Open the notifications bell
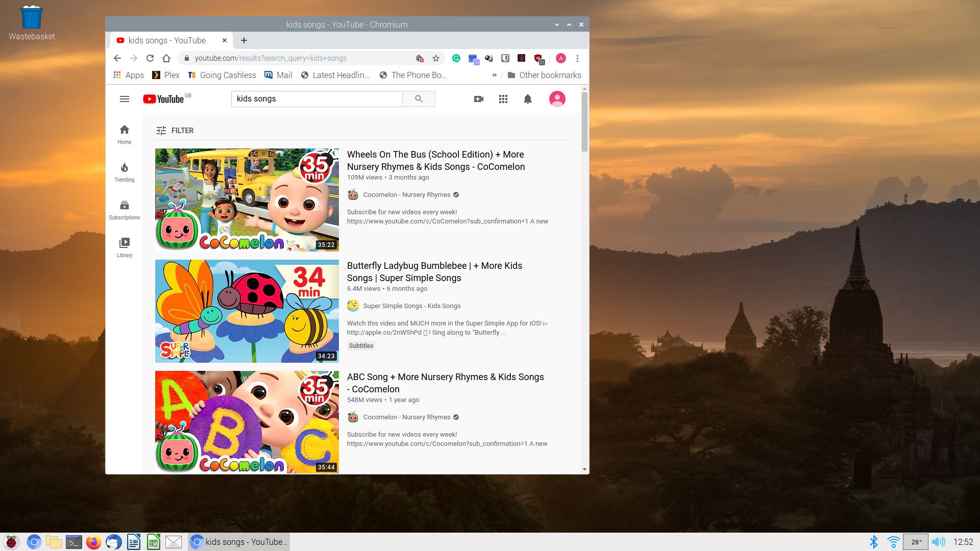 coord(527,99)
